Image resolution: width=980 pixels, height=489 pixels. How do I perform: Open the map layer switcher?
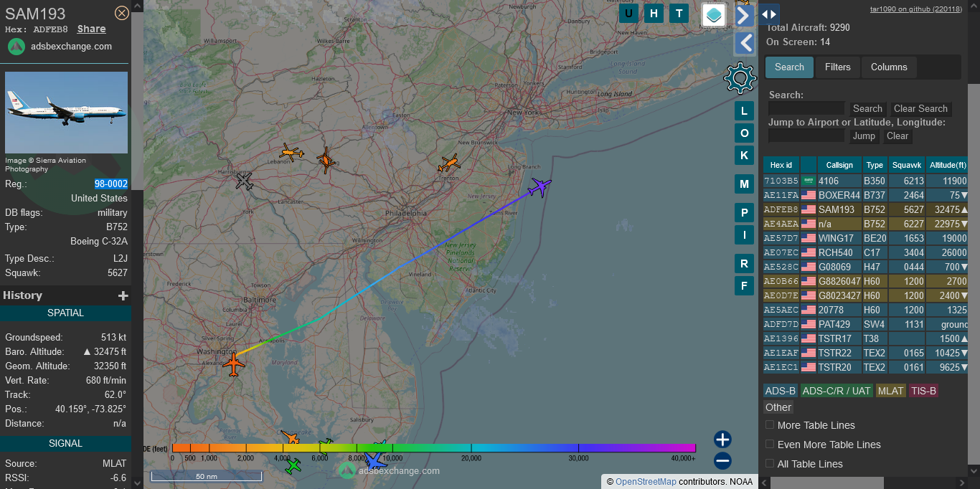[x=714, y=14]
